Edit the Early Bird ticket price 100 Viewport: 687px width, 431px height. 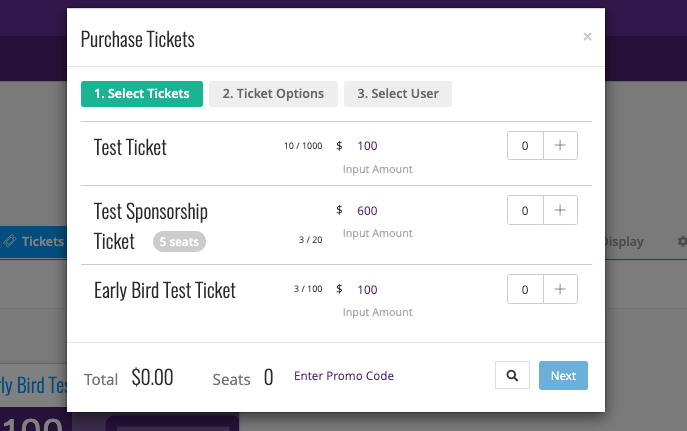tap(367, 290)
